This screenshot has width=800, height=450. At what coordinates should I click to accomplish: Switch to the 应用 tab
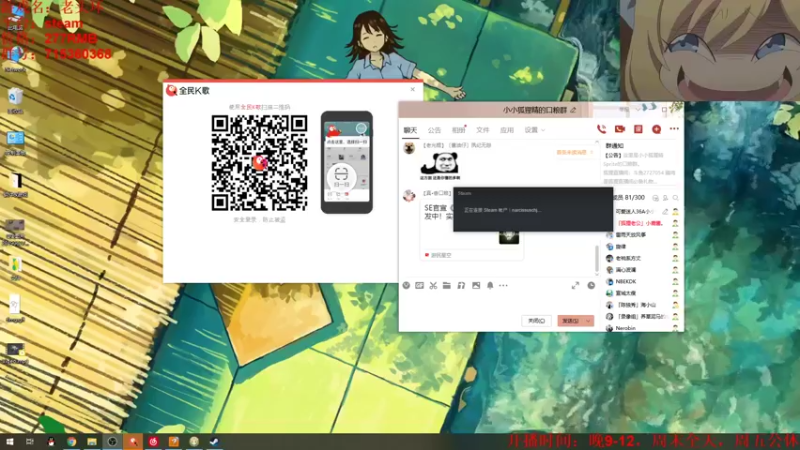507,130
